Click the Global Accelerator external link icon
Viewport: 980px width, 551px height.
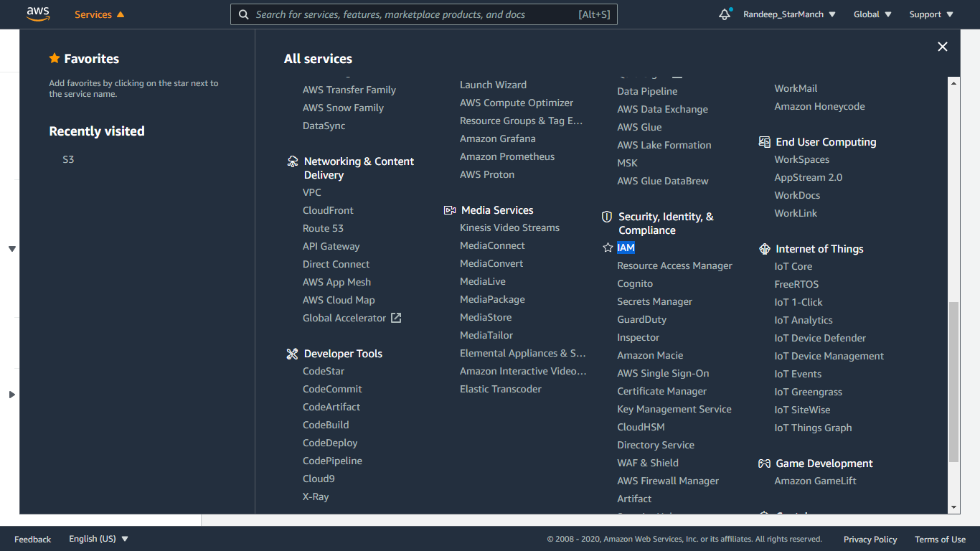(396, 318)
